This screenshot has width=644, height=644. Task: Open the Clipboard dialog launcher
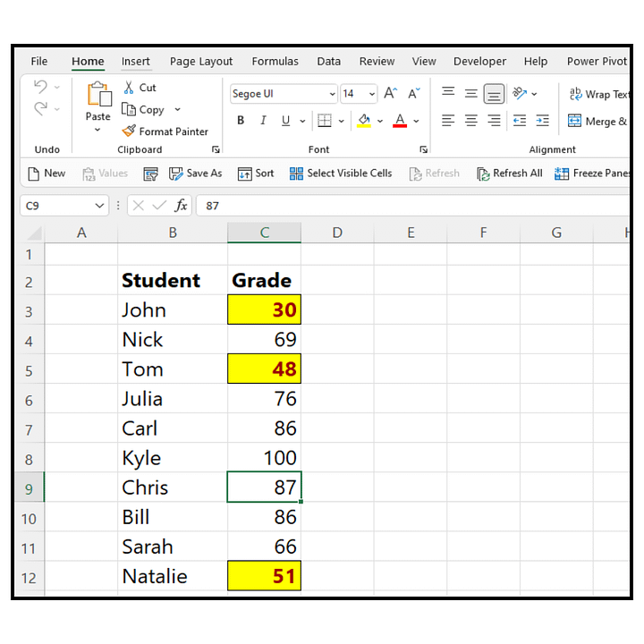216,149
